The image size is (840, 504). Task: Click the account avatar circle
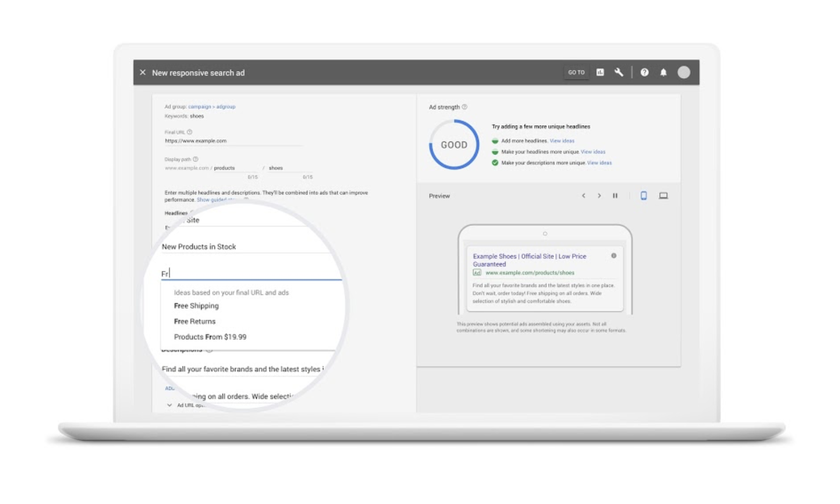click(x=683, y=72)
